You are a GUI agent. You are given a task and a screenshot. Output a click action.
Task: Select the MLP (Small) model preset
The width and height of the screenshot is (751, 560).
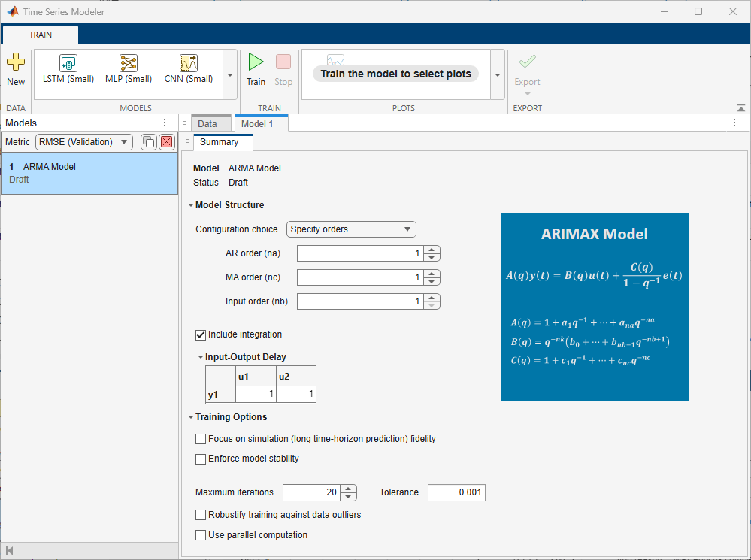tap(128, 69)
